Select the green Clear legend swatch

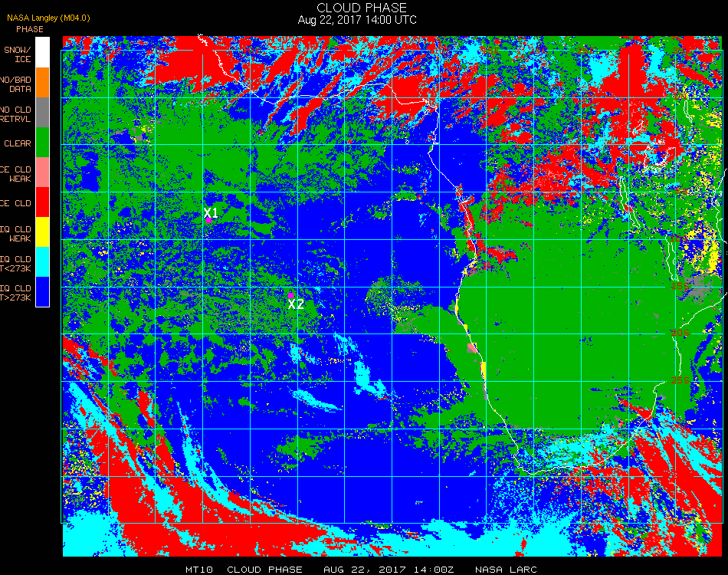[42, 142]
